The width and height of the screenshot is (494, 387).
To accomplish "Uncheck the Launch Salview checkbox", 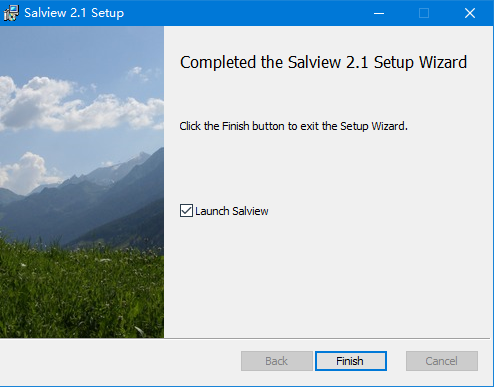I will point(186,211).
